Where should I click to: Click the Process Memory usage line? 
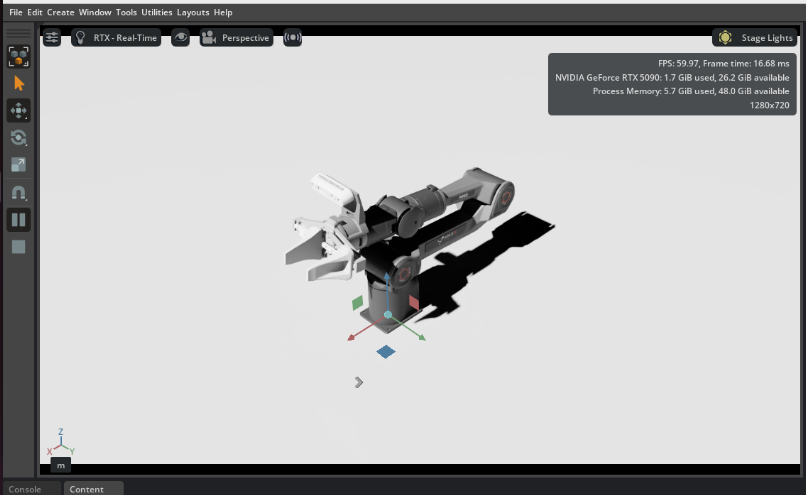[691, 91]
